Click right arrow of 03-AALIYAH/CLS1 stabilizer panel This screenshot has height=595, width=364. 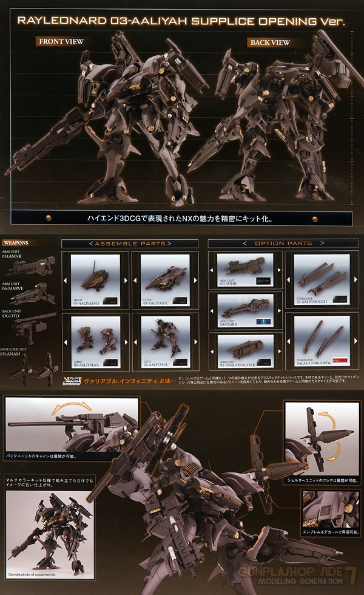click(356, 279)
